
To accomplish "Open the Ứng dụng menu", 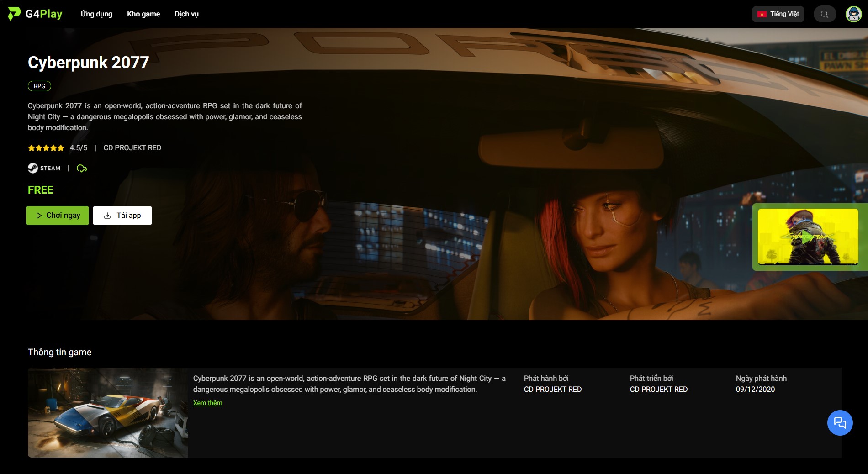I will (x=96, y=14).
